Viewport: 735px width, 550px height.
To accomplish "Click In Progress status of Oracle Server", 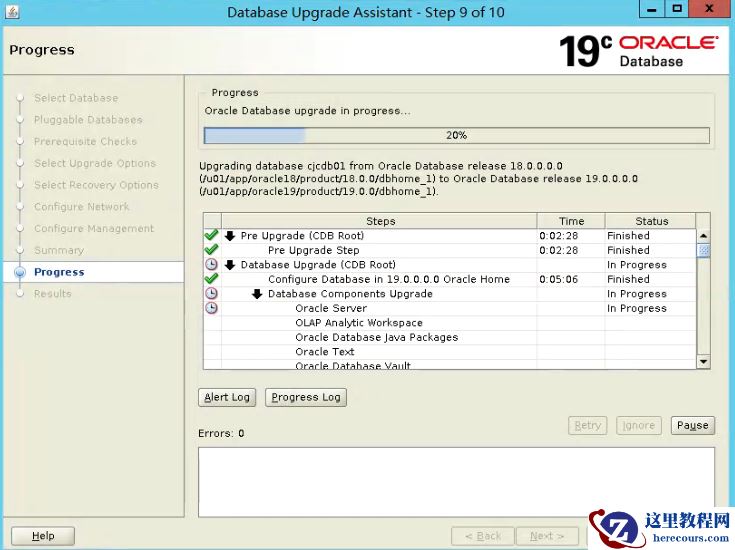I will coord(637,308).
